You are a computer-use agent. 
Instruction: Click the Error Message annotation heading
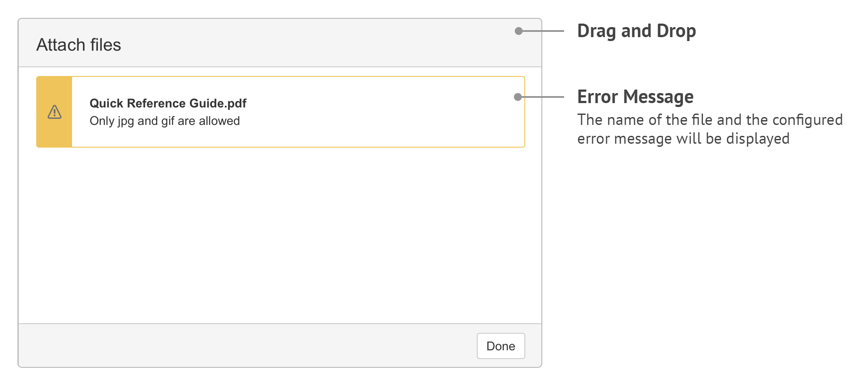pyautogui.click(x=636, y=97)
